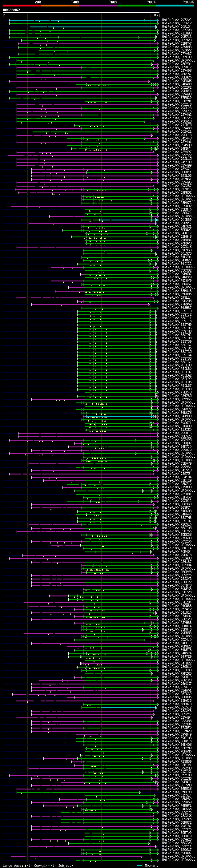Select the UniRef100_A8HQ72 label

tap(177, 203)
